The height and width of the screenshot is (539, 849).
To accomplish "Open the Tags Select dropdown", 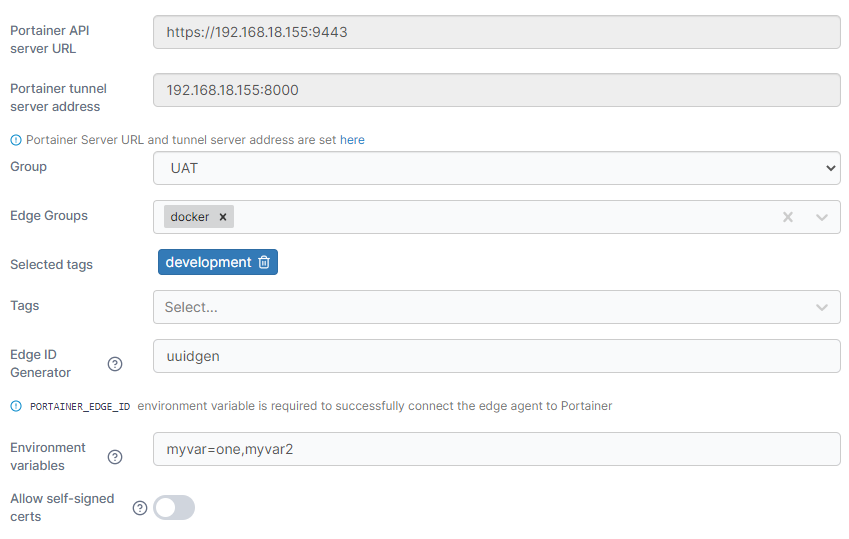I will coord(496,307).
